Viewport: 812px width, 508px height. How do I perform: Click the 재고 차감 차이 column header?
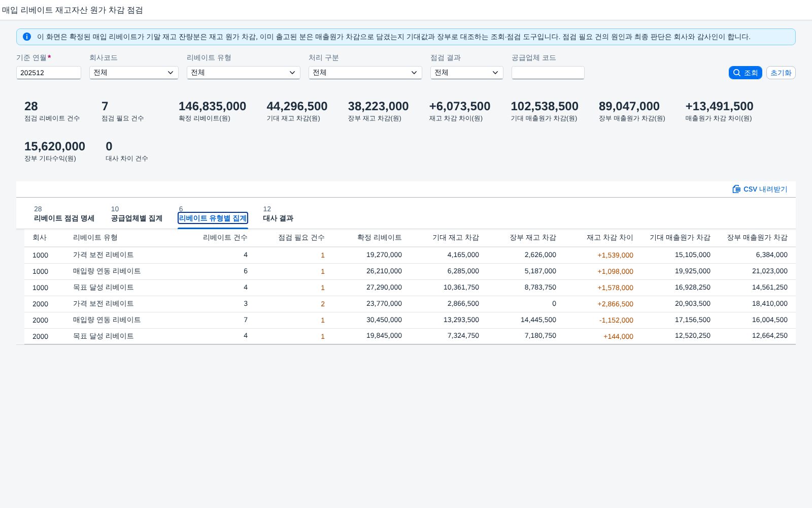(610, 237)
